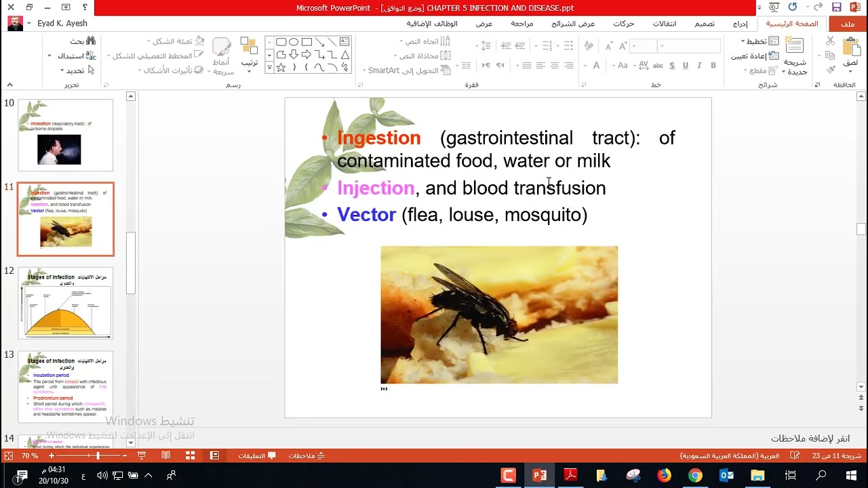Open Quick Styles (أنماط سريعة) gallery
Image resolution: width=868 pixels, height=488 pixels.
(222, 56)
